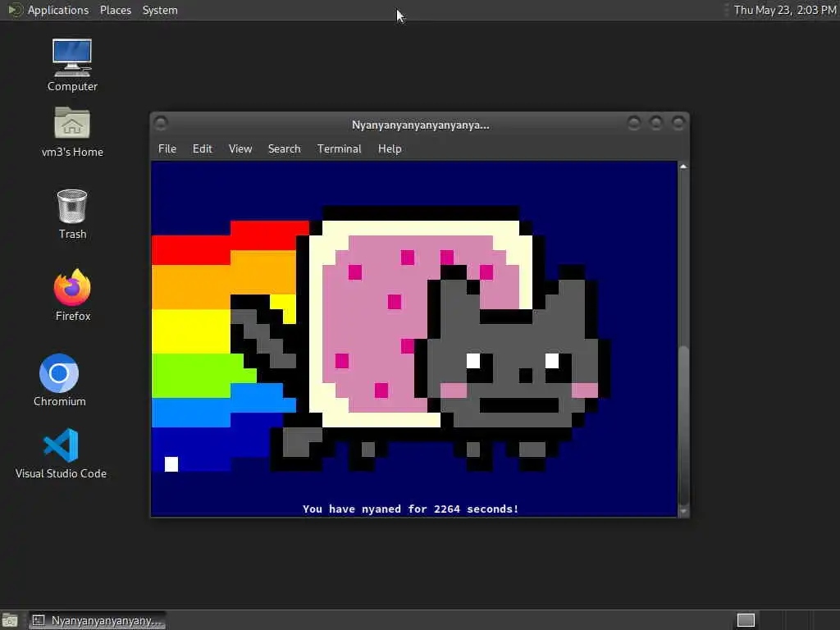Screen dimensions: 840x630
Task: Click the terminal scrollbar down arrow
Action: 683,511
